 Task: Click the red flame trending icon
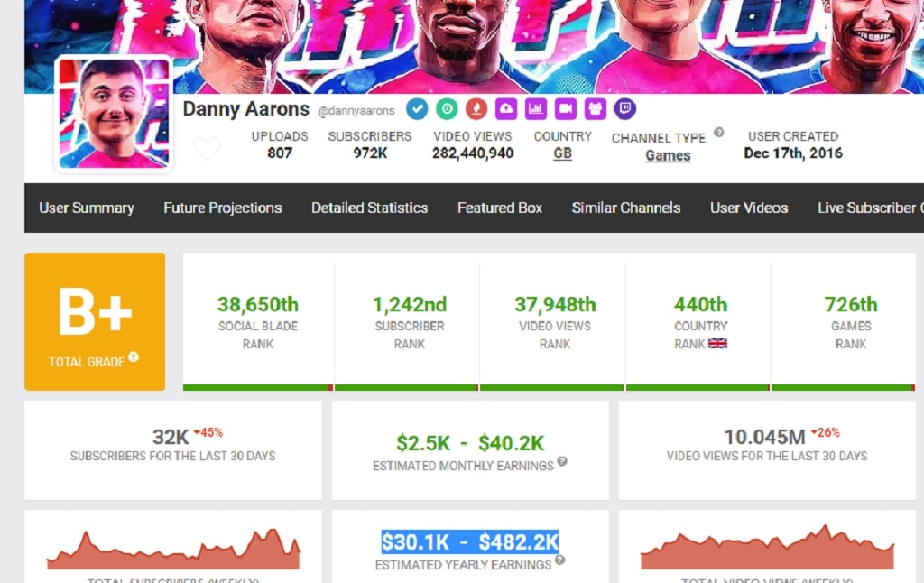tap(478, 108)
